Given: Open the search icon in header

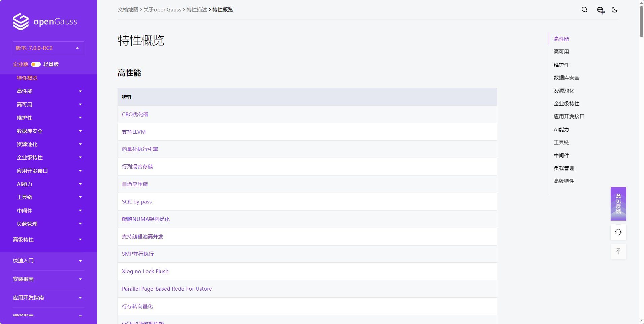Looking at the screenshot, I should (584, 10).
